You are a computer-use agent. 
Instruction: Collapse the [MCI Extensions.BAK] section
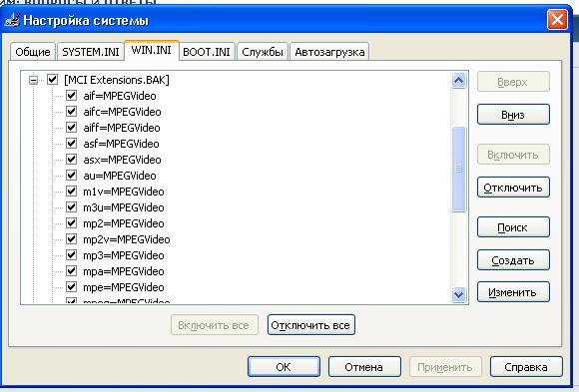click(34, 80)
